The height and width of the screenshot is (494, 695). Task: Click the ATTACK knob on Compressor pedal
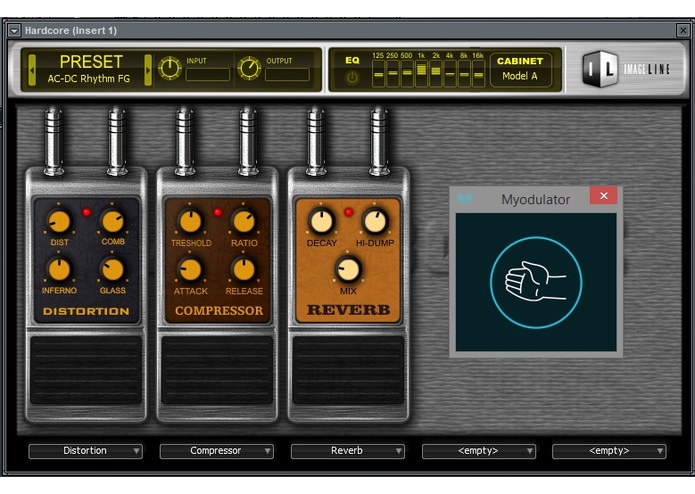pyautogui.click(x=191, y=270)
